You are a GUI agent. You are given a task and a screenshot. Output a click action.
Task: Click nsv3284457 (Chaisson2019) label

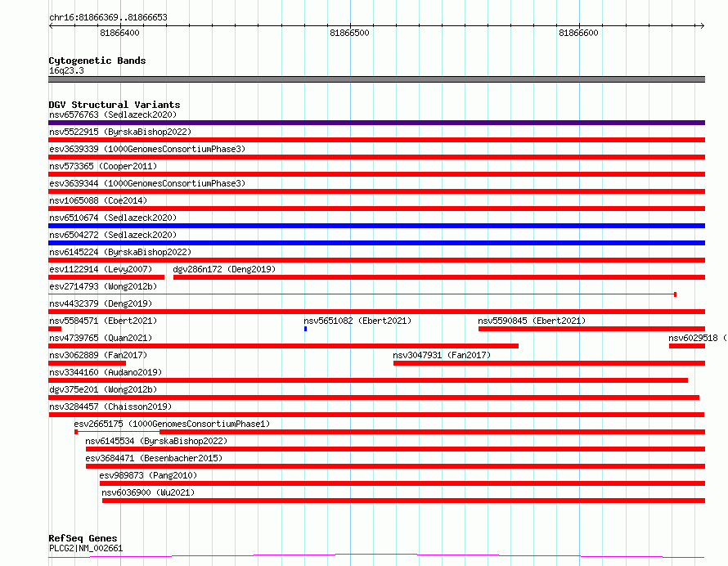pos(110,407)
